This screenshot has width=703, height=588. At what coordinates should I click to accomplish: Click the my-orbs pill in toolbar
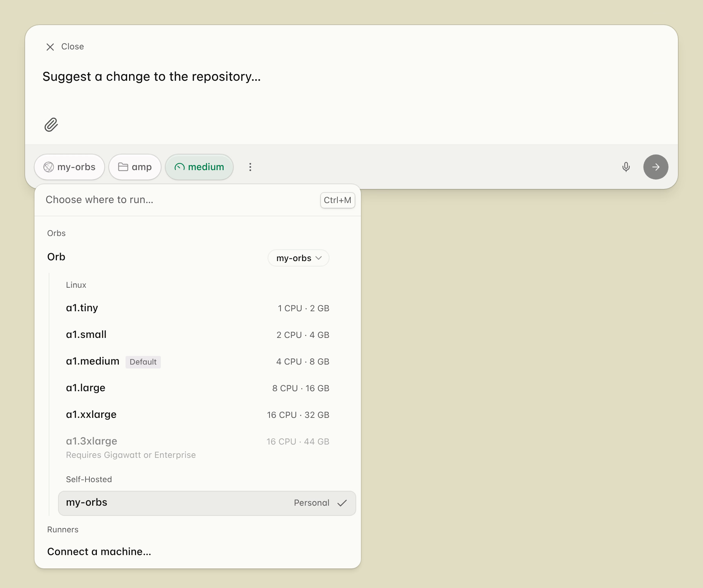69,167
